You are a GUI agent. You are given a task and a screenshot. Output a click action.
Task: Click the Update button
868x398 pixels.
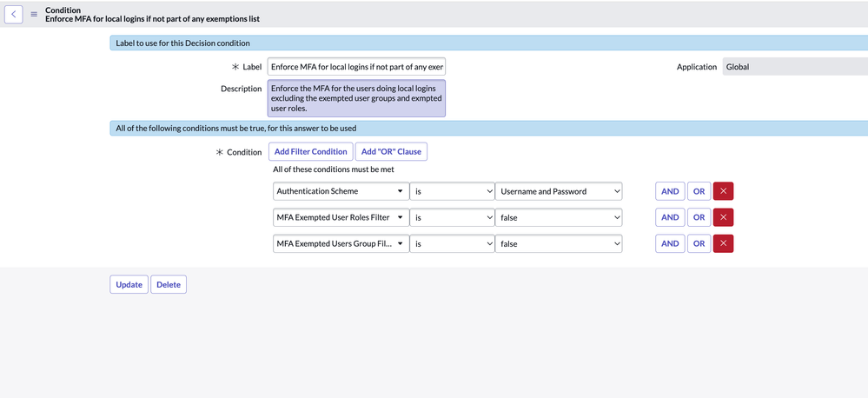pos(129,284)
